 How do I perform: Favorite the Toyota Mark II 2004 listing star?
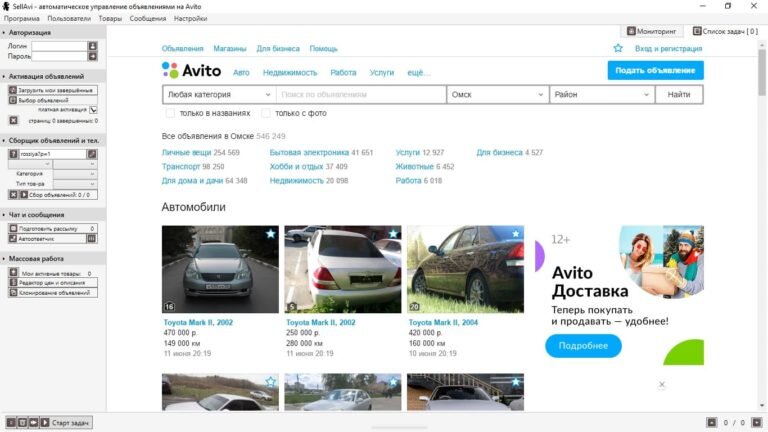point(515,234)
